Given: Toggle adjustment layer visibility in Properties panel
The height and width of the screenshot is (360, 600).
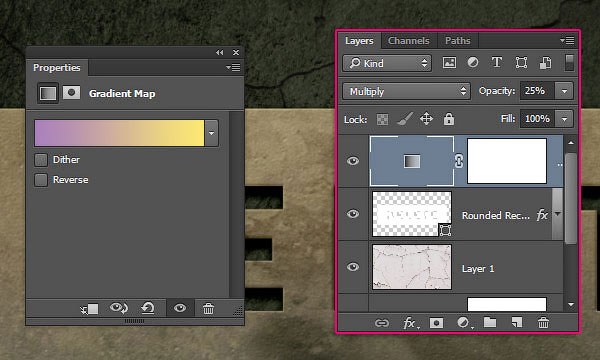Looking at the screenshot, I should [x=180, y=308].
